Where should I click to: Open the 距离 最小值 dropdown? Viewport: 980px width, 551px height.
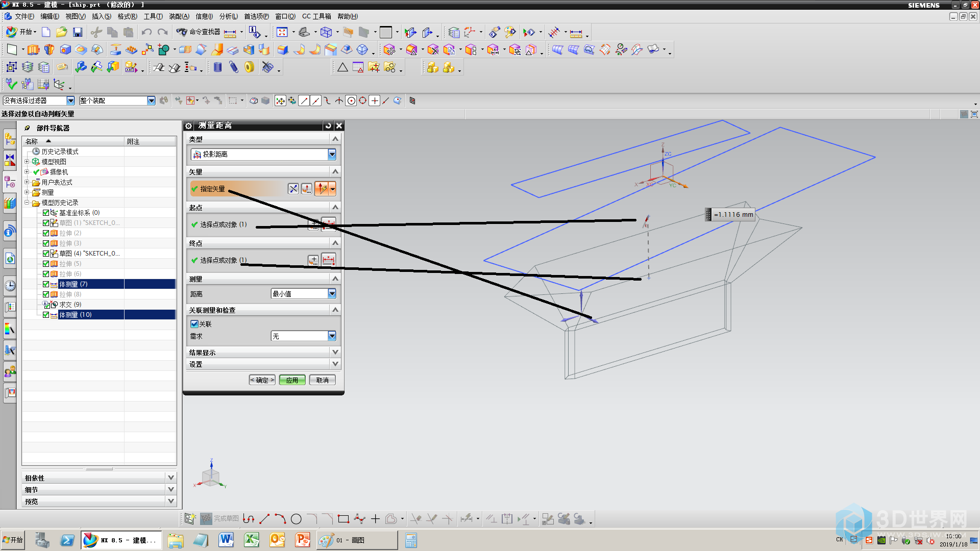[x=303, y=294]
